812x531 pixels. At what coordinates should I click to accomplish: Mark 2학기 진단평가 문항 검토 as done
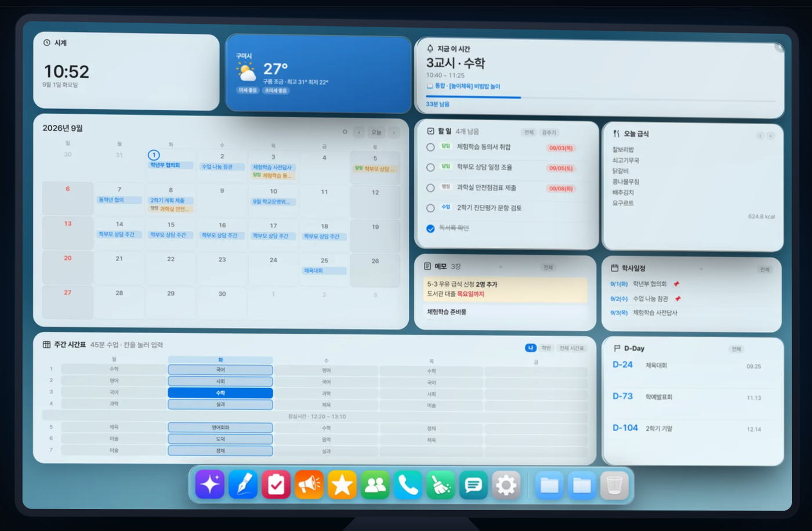[x=430, y=208]
